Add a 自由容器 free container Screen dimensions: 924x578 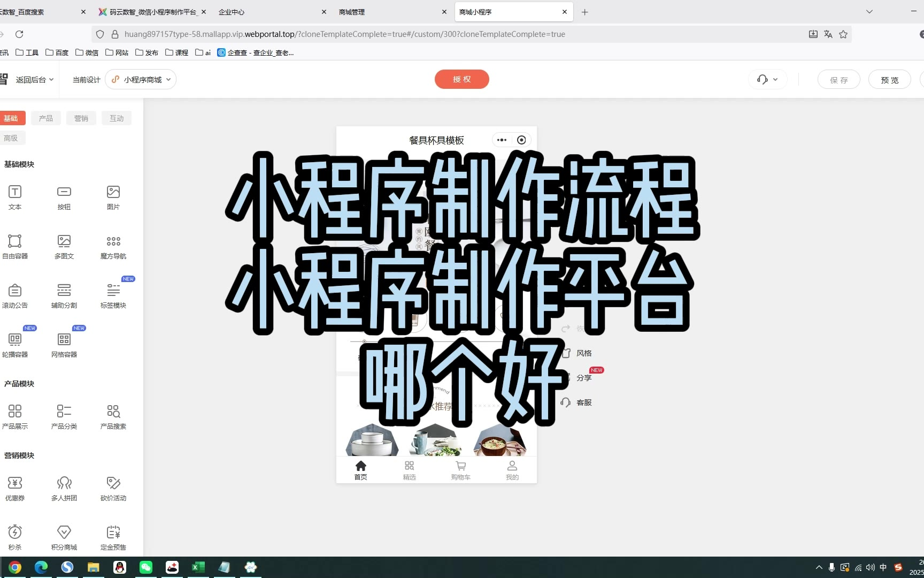pos(15,247)
